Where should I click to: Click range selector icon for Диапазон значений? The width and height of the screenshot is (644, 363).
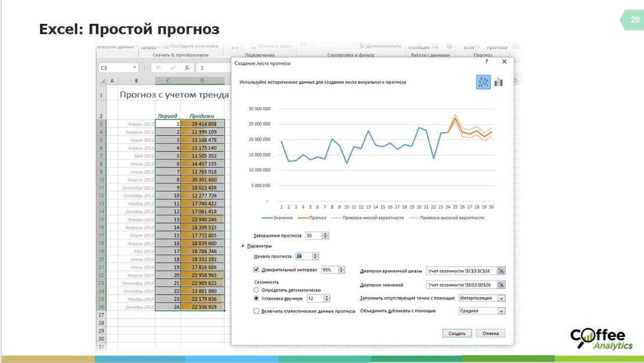coord(502,285)
